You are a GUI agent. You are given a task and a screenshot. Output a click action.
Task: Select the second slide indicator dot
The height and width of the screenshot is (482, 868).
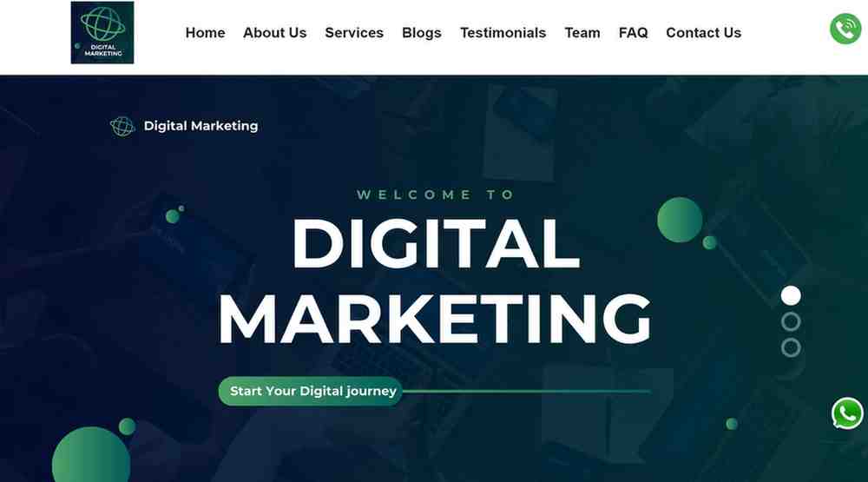pyautogui.click(x=791, y=322)
